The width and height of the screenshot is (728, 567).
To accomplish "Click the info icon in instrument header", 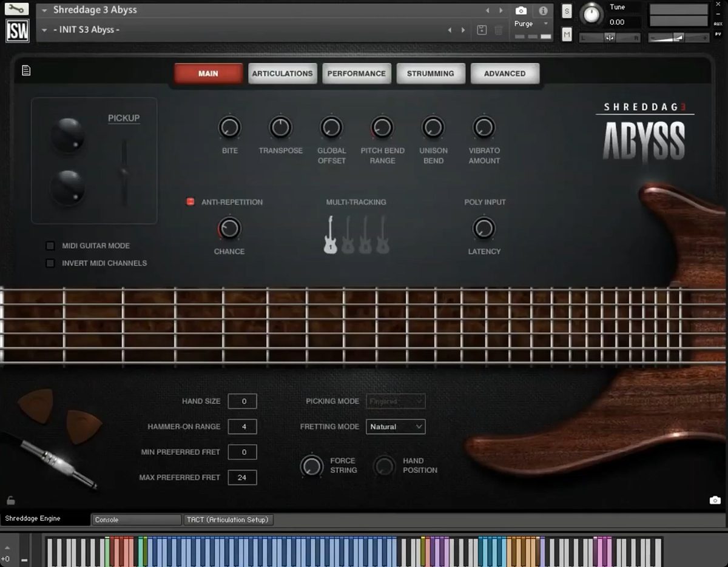I will coord(543,10).
